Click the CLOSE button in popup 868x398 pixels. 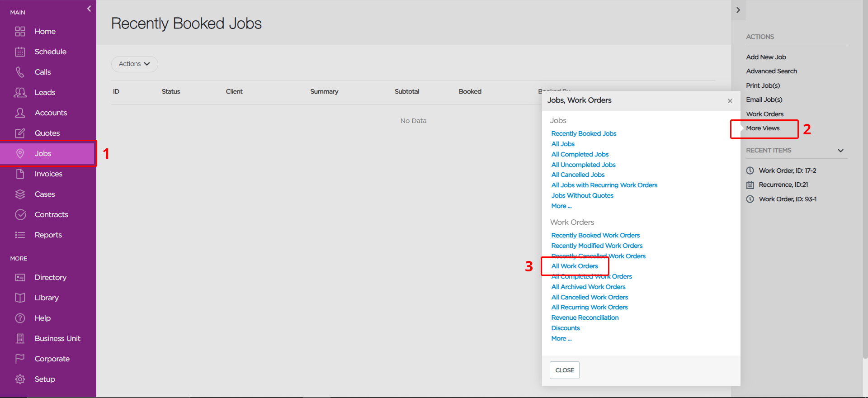tap(564, 370)
